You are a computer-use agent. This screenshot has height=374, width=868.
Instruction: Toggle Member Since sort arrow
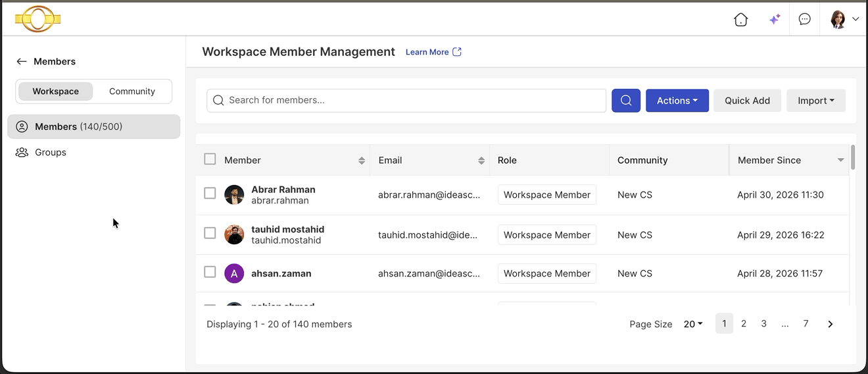point(840,161)
